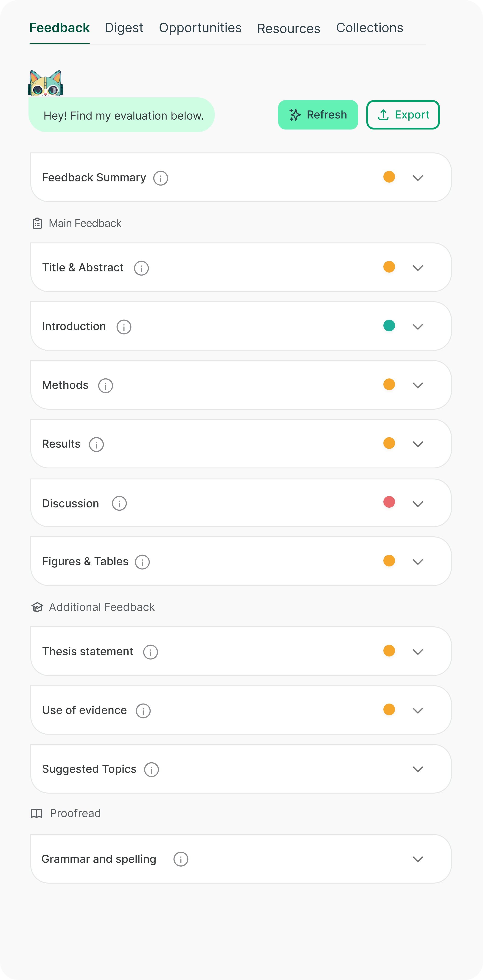Click info icon beside Results
Screen dimensions: 483x980
click(x=96, y=444)
